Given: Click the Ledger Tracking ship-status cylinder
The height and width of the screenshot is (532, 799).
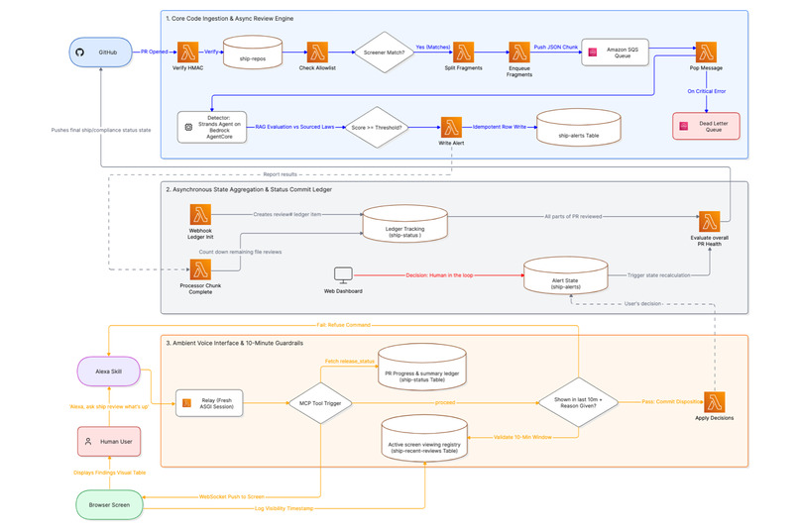Looking at the screenshot, I should coord(405,224).
